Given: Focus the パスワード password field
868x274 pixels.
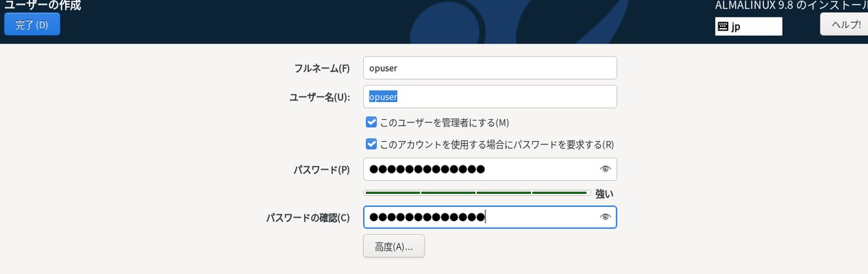Looking at the screenshot, I should click(490, 169).
